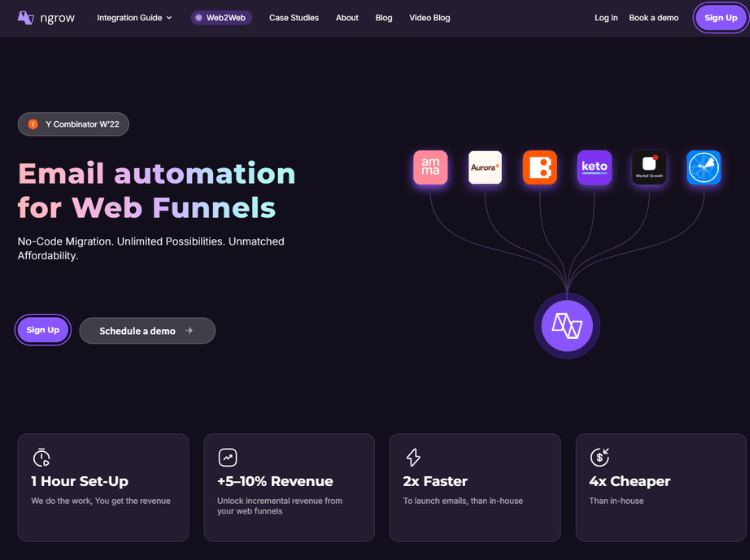Image resolution: width=750 pixels, height=560 pixels.
Task: Click the +5–10% Revenue heading
Action: pyautogui.click(x=275, y=481)
